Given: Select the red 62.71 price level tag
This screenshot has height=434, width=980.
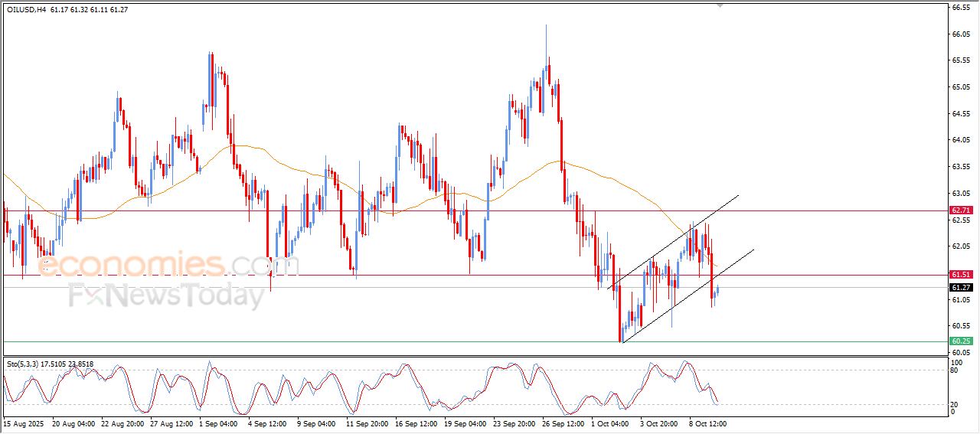Looking at the screenshot, I should pyautogui.click(x=961, y=210).
